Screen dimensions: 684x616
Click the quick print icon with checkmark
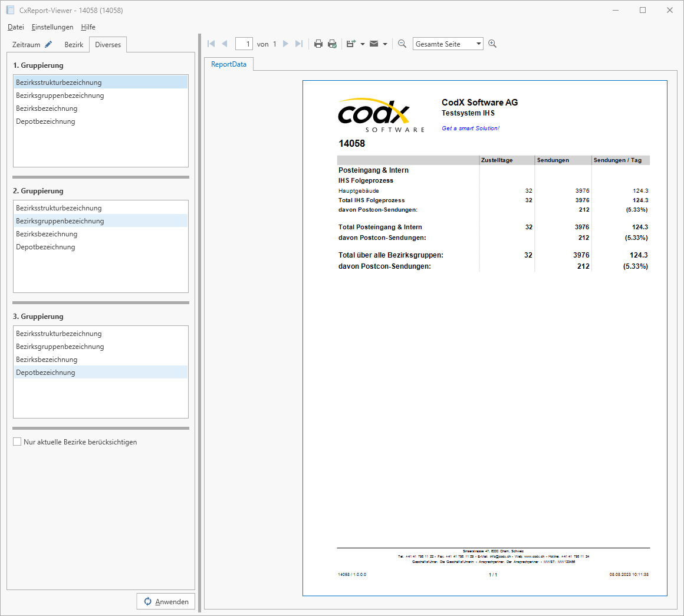coord(332,43)
